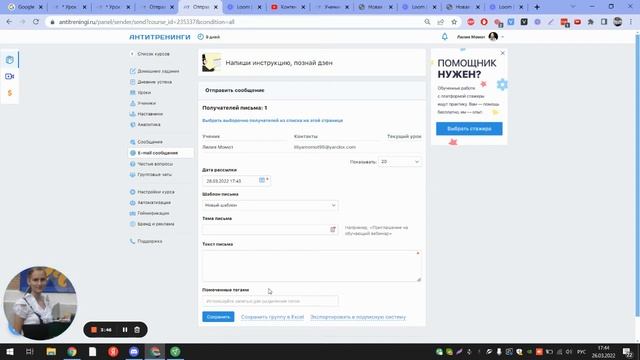Click the bookmark star icon
The width and height of the screenshot is (640, 360).
pyautogui.click(x=454, y=22)
